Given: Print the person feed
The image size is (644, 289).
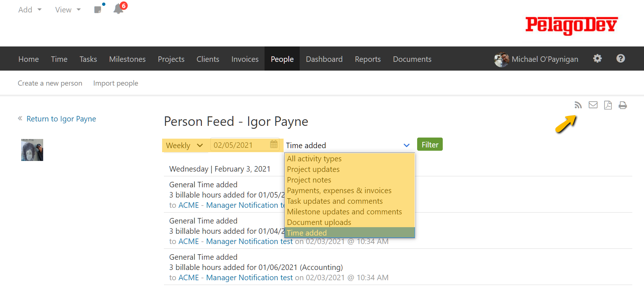Looking at the screenshot, I should [x=623, y=105].
